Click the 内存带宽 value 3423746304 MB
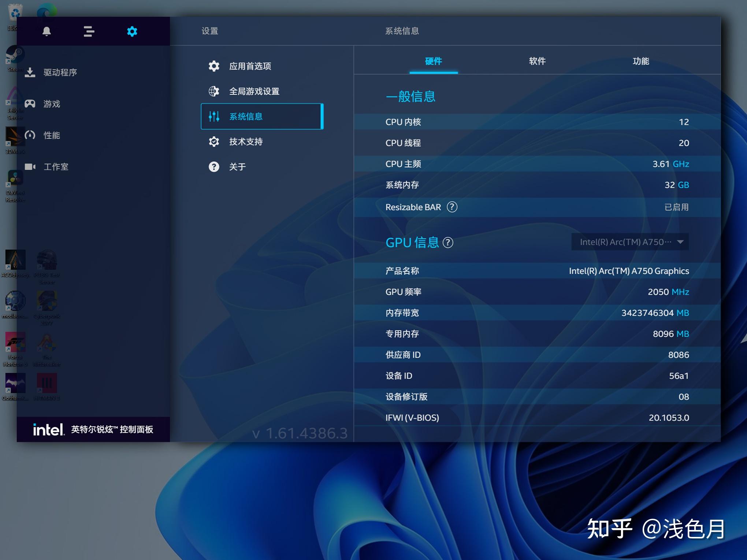 655,313
